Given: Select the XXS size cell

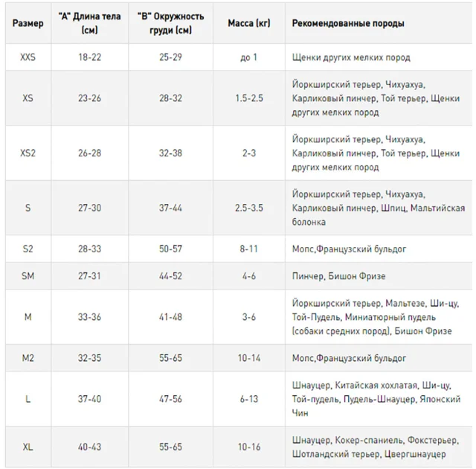Looking at the screenshot, I should (28, 57).
